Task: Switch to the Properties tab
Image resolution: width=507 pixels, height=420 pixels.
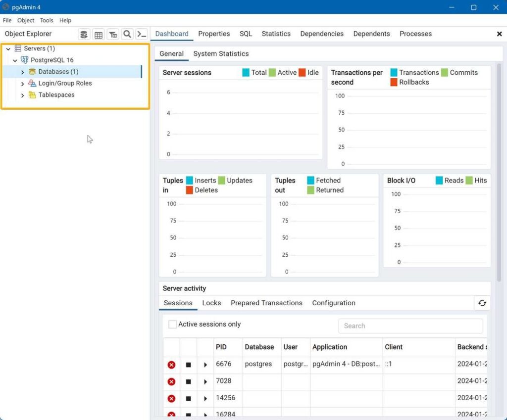Action: 214,34
